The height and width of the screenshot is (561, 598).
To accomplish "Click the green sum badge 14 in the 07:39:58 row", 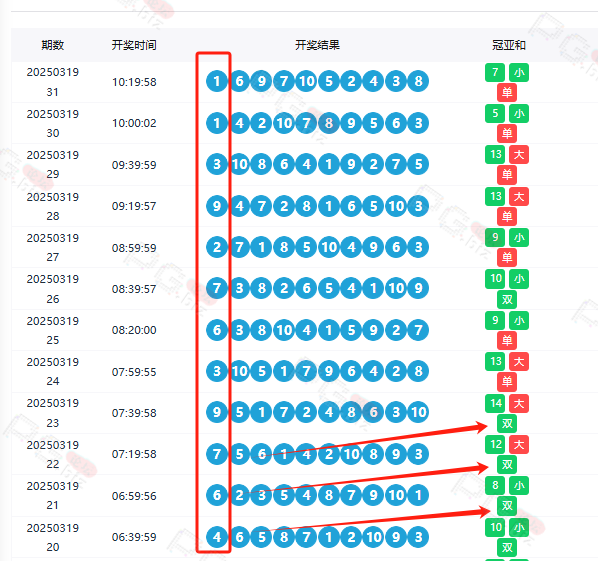I will [495, 403].
